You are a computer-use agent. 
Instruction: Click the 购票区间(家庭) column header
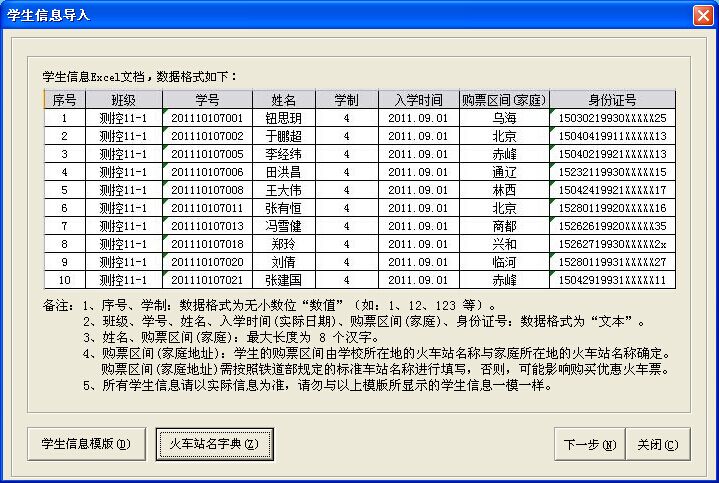[504, 100]
